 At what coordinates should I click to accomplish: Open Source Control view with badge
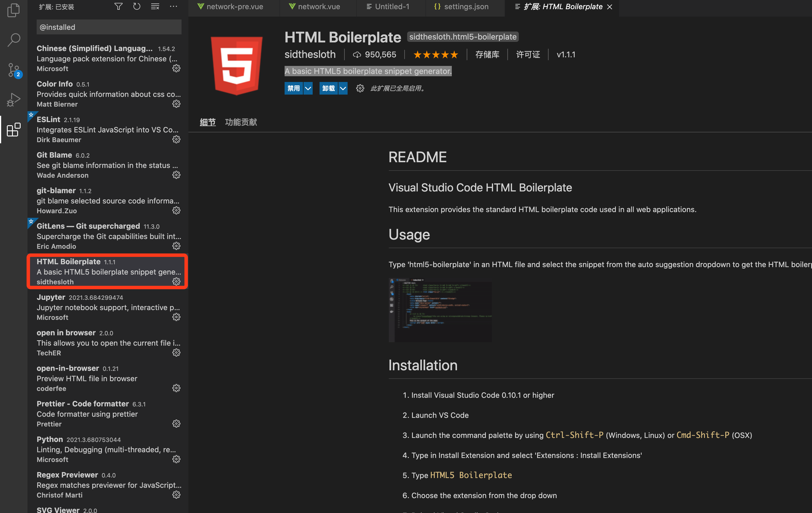13,70
